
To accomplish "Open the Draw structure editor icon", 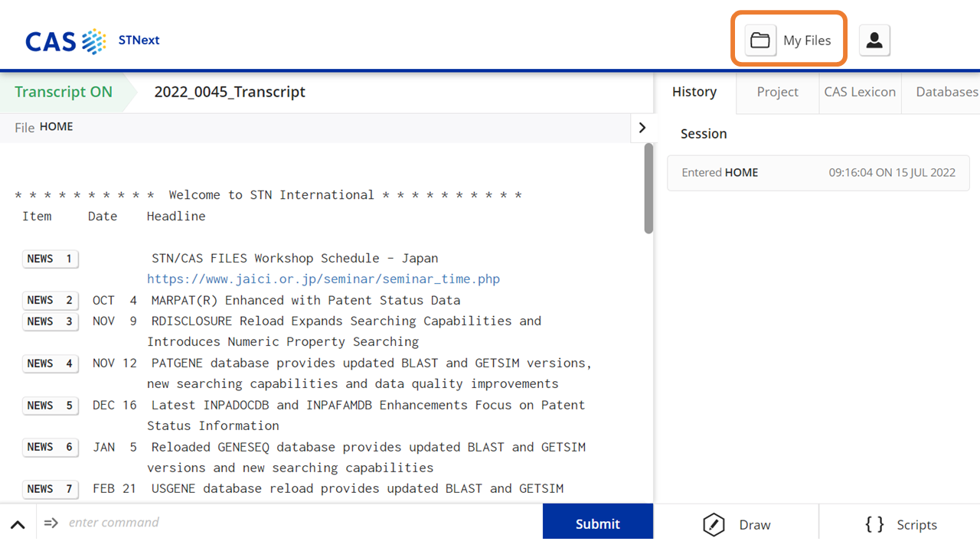I will click(x=714, y=524).
